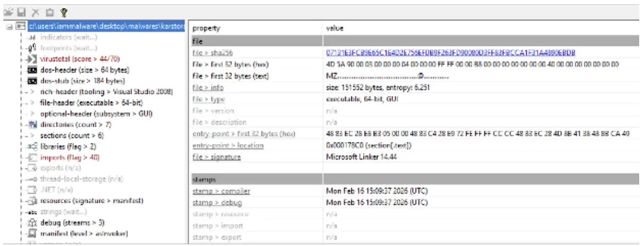The width and height of the screenshot is (644, 246).
Task: Click the help question mark toolbar icon
Action: [x=63, y=11]
